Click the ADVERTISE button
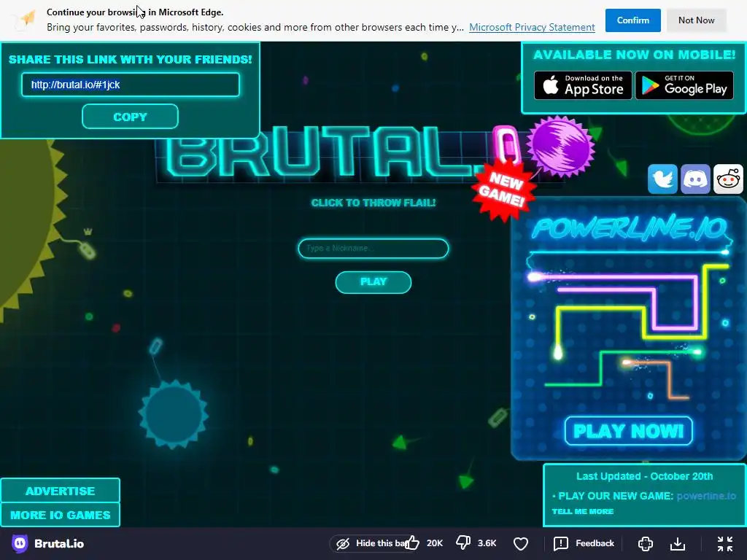The height and width of the screenshot is (560, 747). (x=60, y=491)
